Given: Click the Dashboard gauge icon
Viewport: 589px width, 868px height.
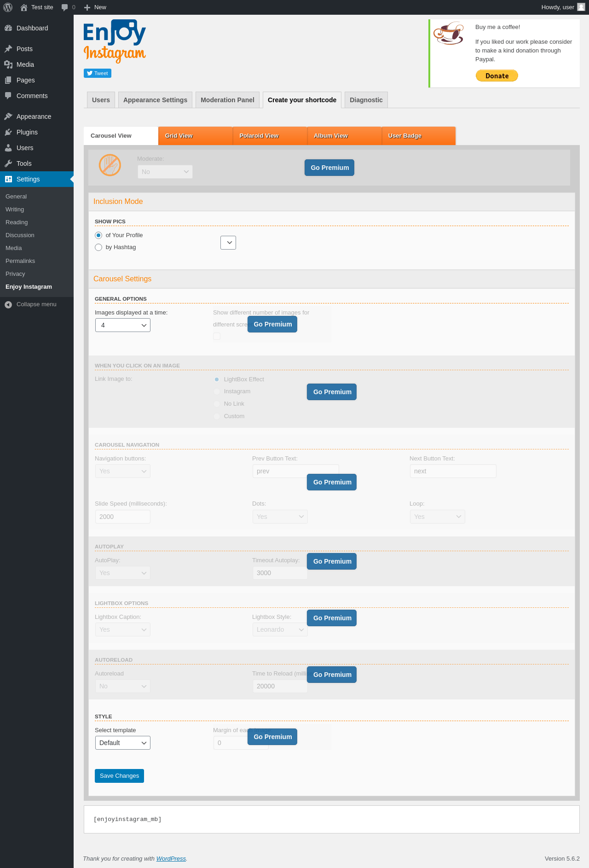Looking at the screenshot, I should point(8,28).
